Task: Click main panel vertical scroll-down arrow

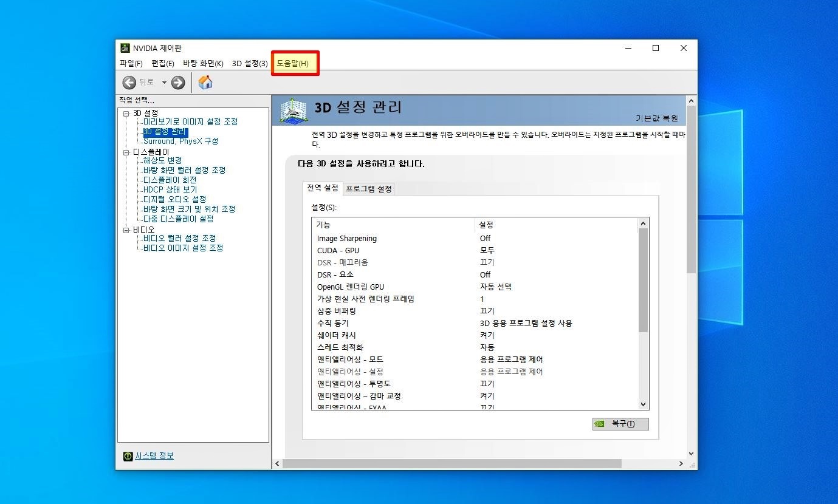Action: [x=692, y=453]
